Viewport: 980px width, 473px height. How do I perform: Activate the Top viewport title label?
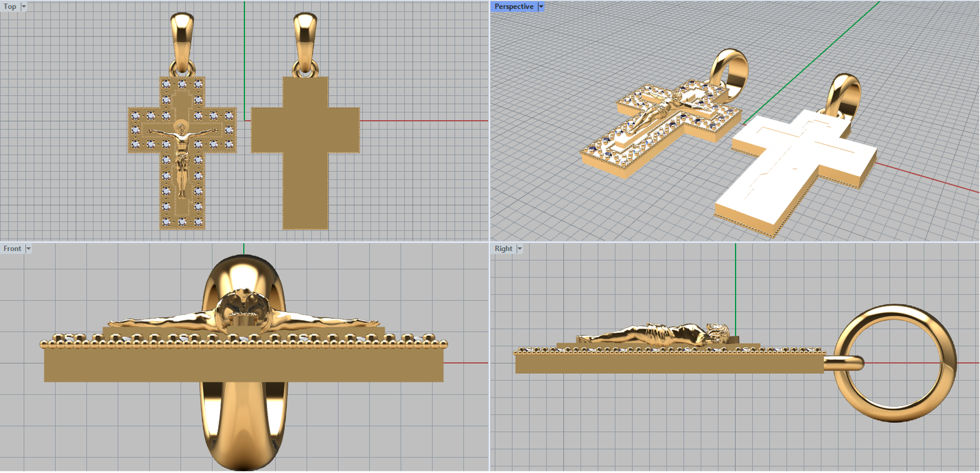click(10, 7)
